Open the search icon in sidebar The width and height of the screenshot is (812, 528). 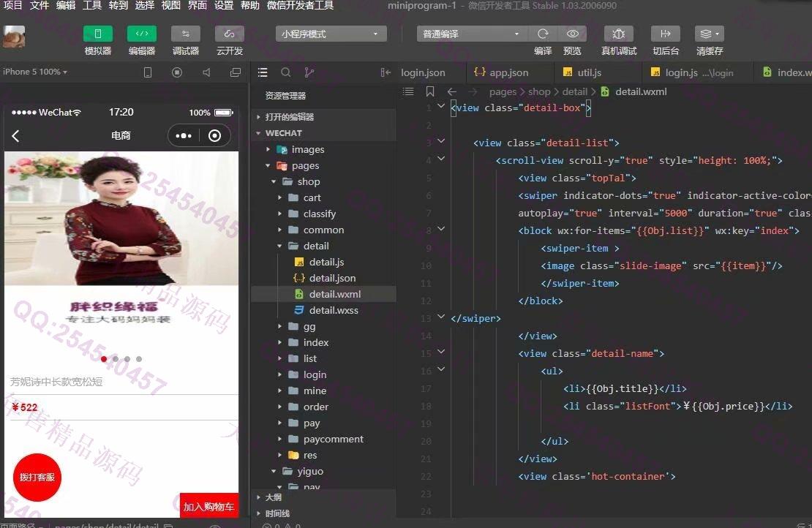tap(286, 72)
